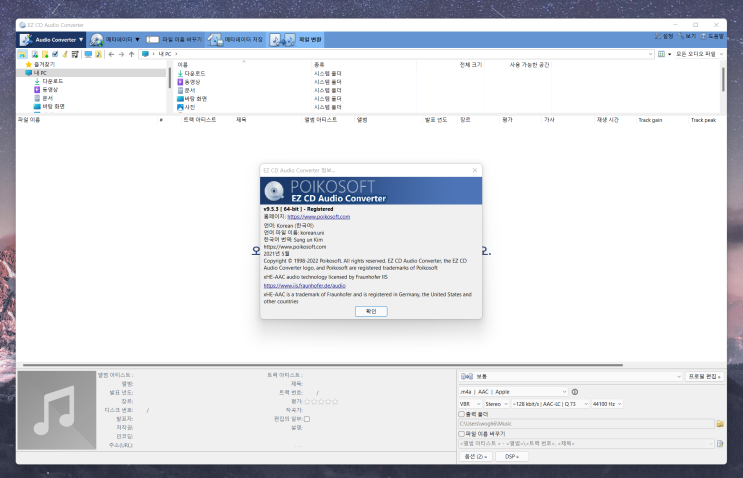Open the 메타데이터 dropdown arrow
Image resolution: width=743 pixels, height=478 pixels.
pyautogui.click(x=137, y=40)
